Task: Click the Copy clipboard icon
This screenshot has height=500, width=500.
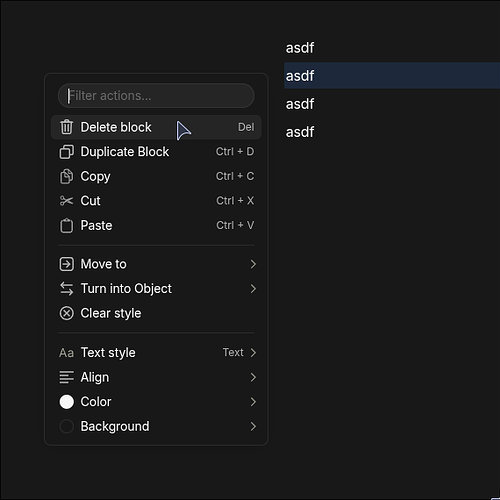Action: 66,176
